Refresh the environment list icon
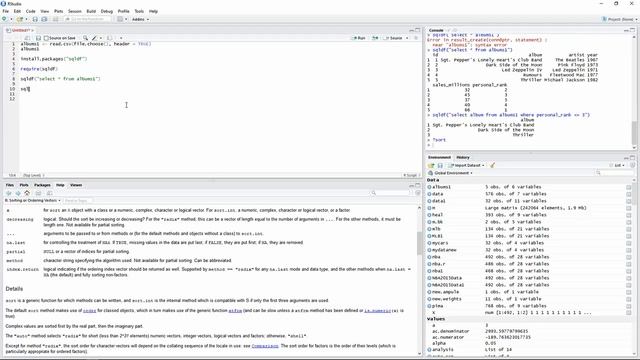 point(632,165)
